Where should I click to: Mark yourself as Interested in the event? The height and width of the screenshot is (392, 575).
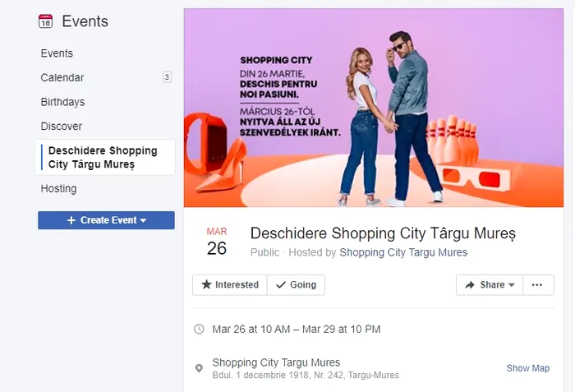click(x=230, y=285)
